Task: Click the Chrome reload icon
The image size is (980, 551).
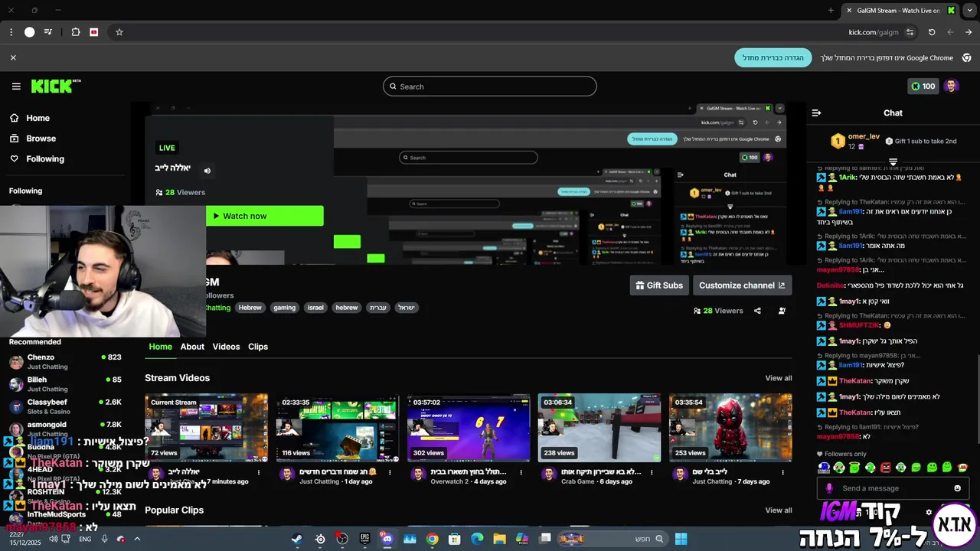Action: [x=932, y=32]
